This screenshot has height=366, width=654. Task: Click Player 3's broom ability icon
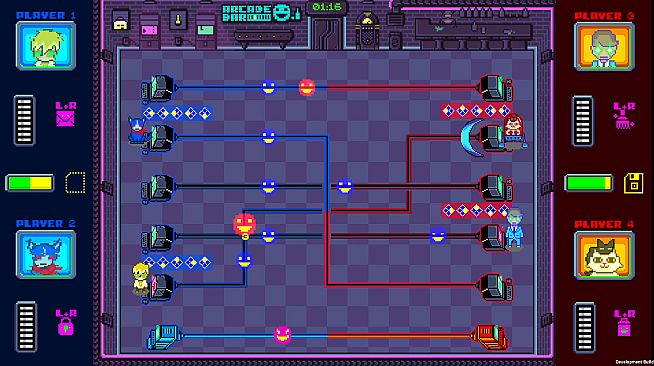(624, 121)
